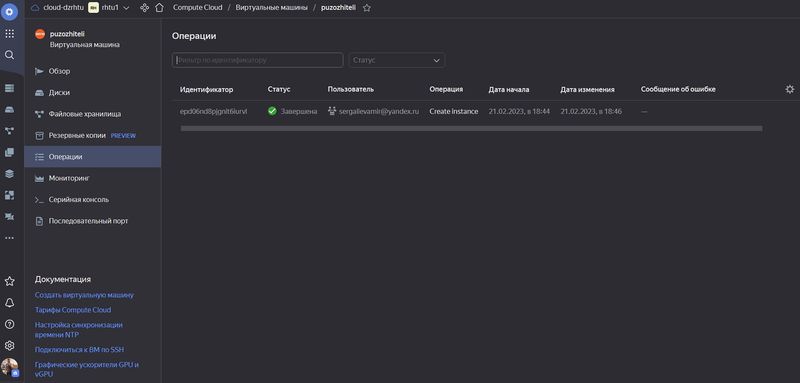This screenshot has width=800, height=383.
Task: Click the star favorites icon in left rail
Action: click(x=9, y=281)
